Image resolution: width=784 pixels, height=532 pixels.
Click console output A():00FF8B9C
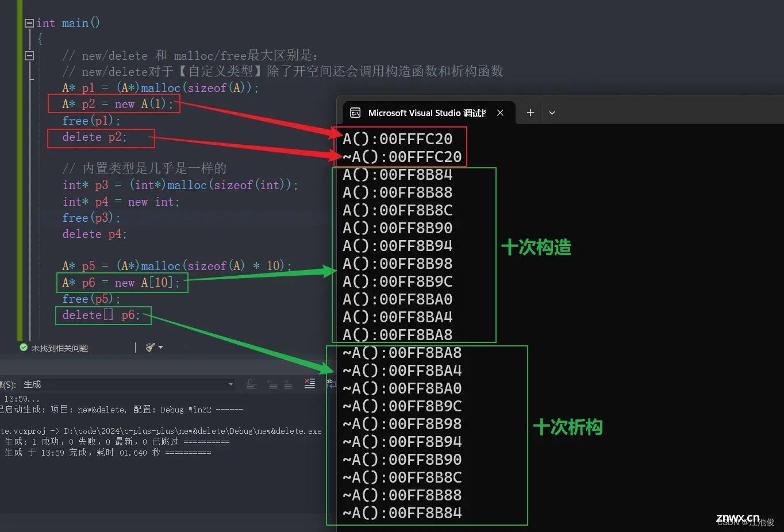point(398,282)
